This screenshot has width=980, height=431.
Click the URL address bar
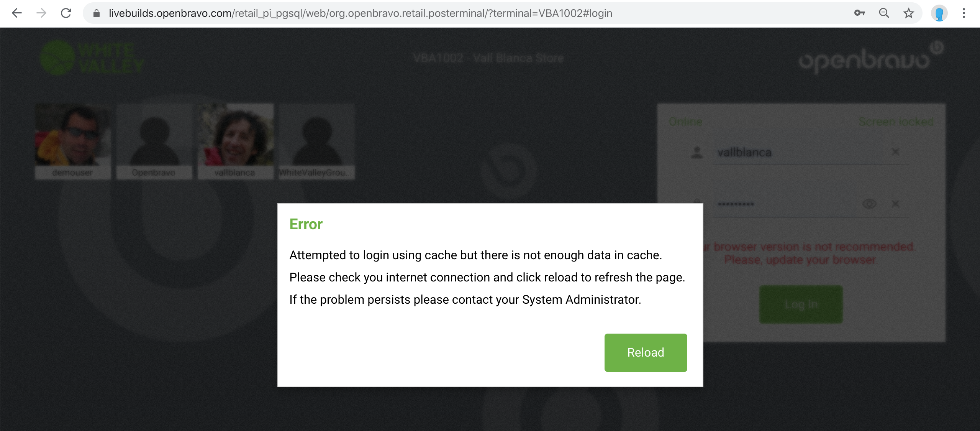coord(475,13)
